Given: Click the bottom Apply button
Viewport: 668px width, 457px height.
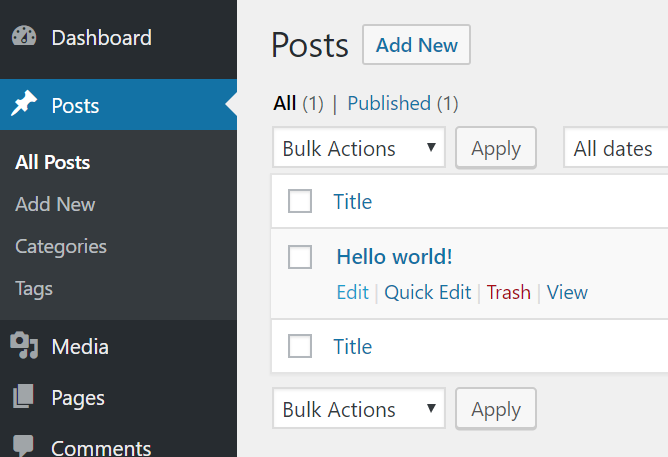Looking at the screenshot, I should [x=496, y=409].
